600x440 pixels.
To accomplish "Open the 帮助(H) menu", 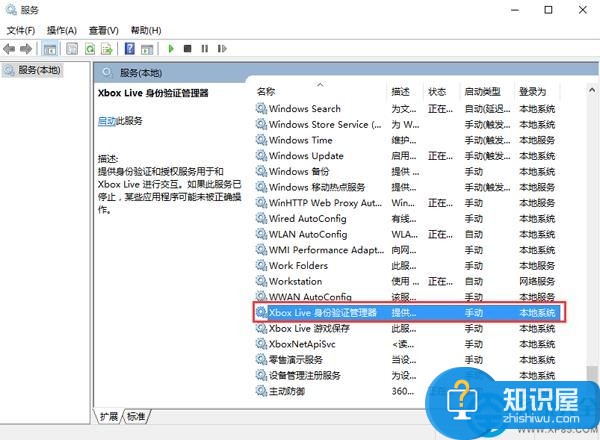I will click(146, 30).
